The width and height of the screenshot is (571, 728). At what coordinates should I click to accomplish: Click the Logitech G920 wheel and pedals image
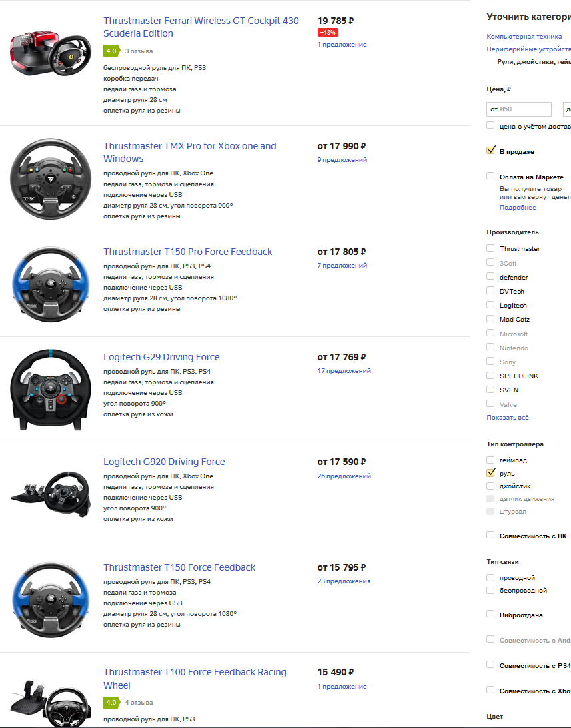(x=51, y=494)
